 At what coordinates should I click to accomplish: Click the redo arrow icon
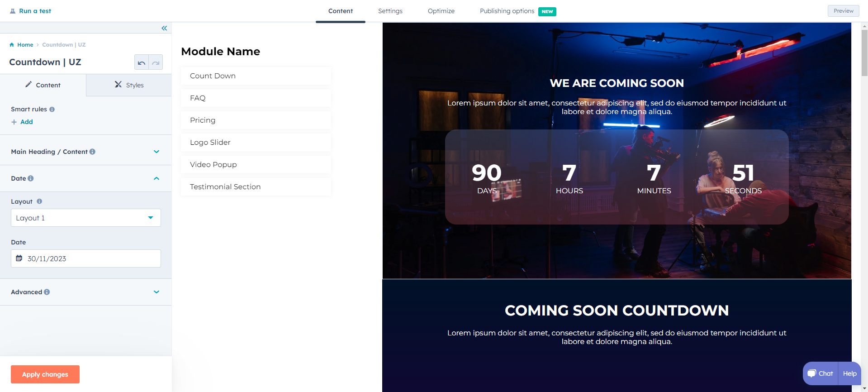[156, 62]
